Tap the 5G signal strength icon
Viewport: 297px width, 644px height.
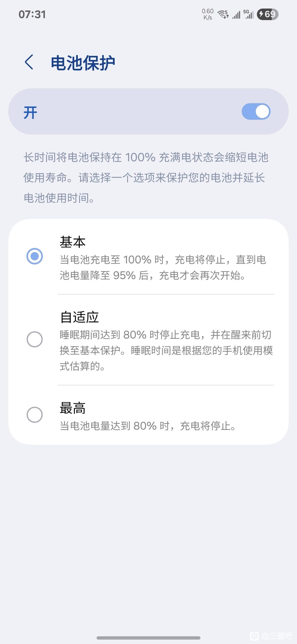[248, 14]
